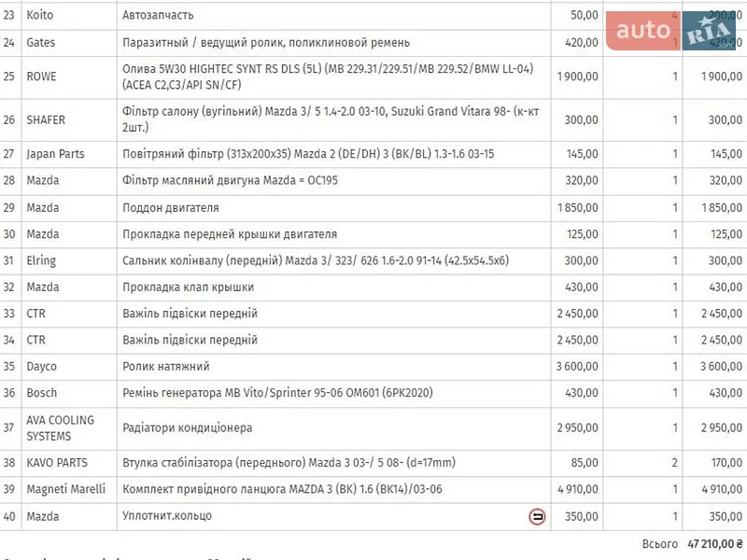Click the red replacement icon in Уплотнит.кольцо row
This screenshot has height=560, width=747.
[537, 517]
